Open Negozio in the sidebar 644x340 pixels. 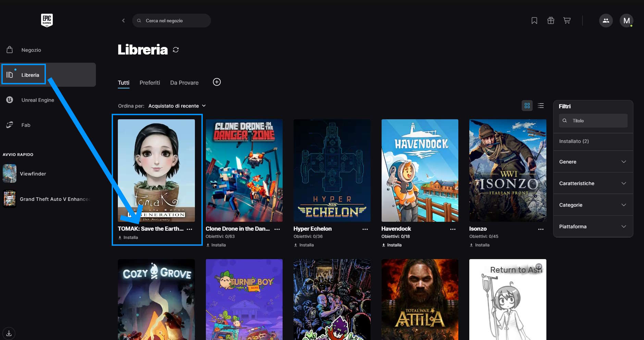[x=31, y=50]
